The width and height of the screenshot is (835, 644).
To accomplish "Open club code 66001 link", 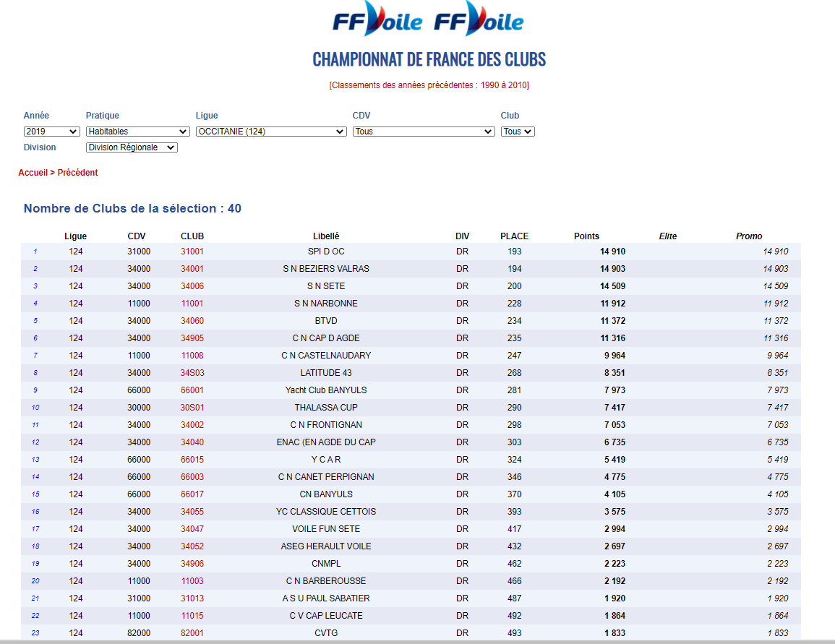I will [x=192, y=390].
